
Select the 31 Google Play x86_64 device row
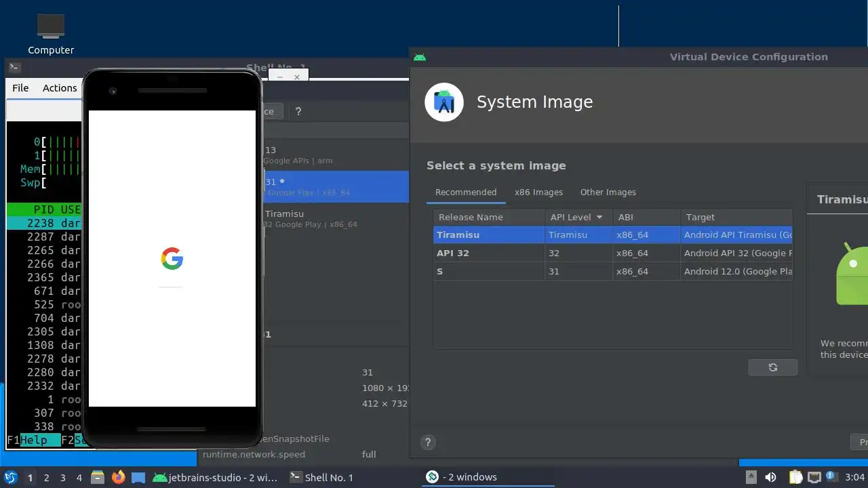(x=336, y=186)
